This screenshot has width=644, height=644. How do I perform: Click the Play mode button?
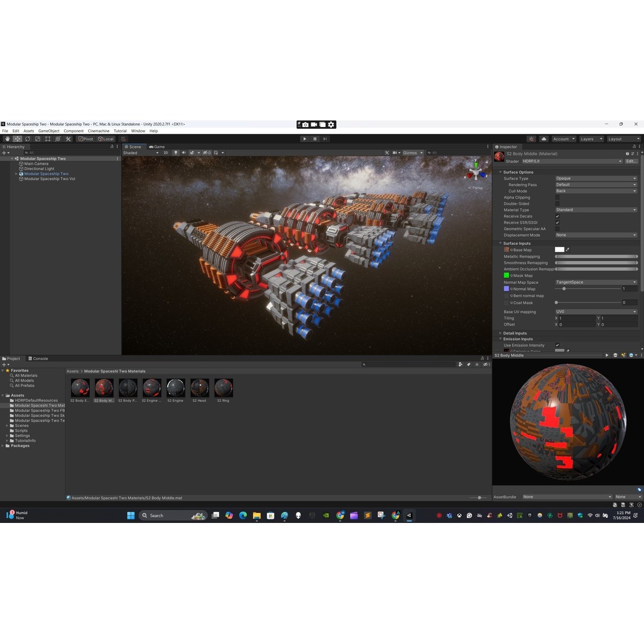[x=304, y=139]
